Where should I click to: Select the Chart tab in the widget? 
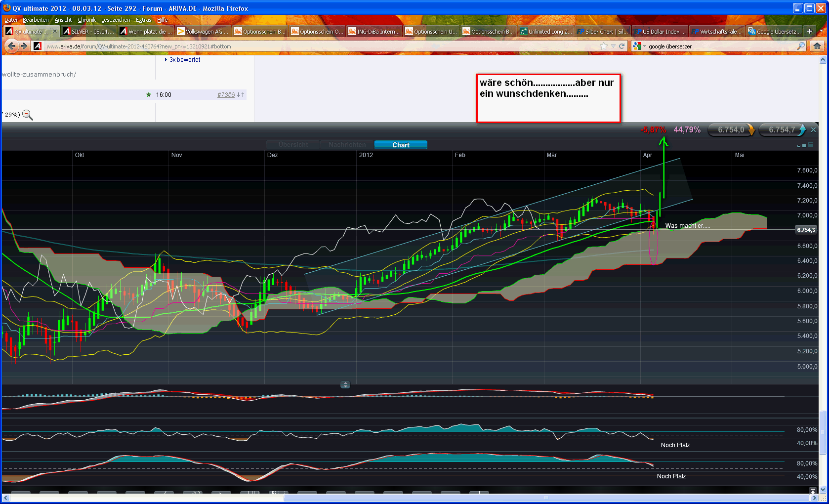tap(401, 145)
